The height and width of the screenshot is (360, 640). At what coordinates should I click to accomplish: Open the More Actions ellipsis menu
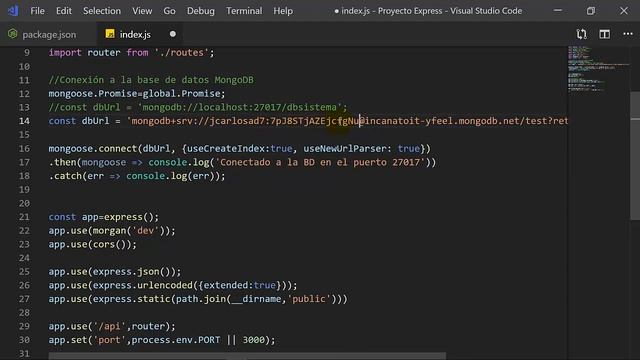tap(628, 34)
